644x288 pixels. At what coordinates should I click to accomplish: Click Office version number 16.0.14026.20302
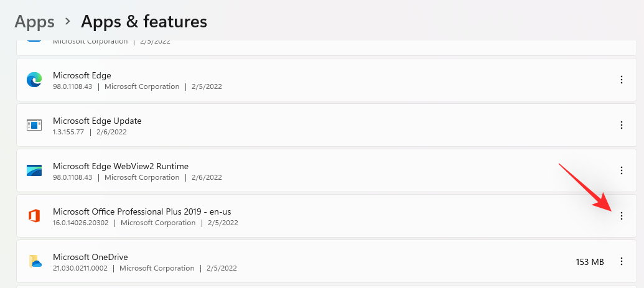(x=81, y=223)
